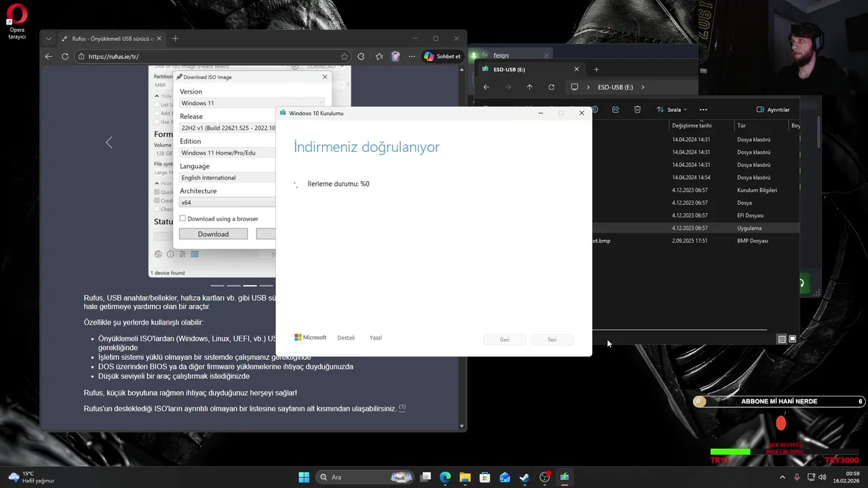Click Rufus globe language icon
868x488 pixels.
click(158, 254)
